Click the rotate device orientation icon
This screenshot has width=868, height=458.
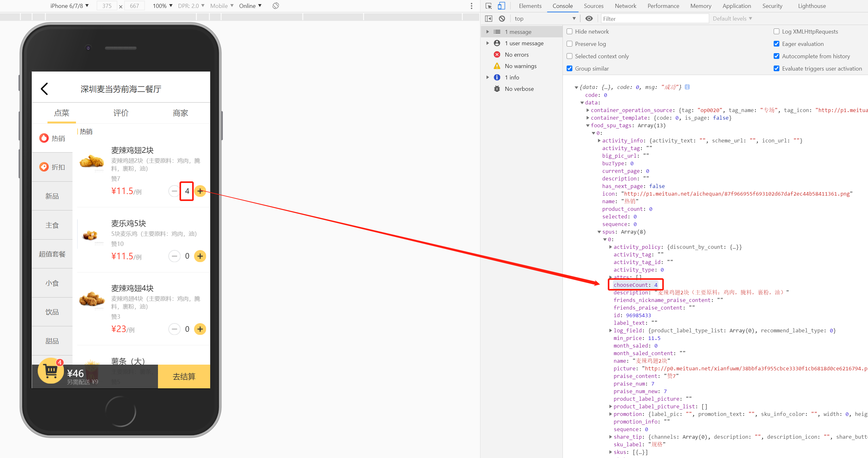[x=276, y=6]
